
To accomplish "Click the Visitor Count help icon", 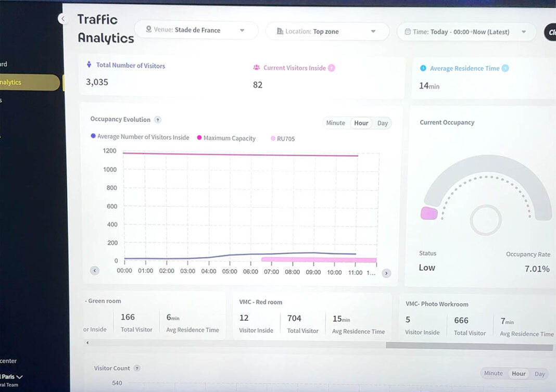I will click(x=136, y=368).
